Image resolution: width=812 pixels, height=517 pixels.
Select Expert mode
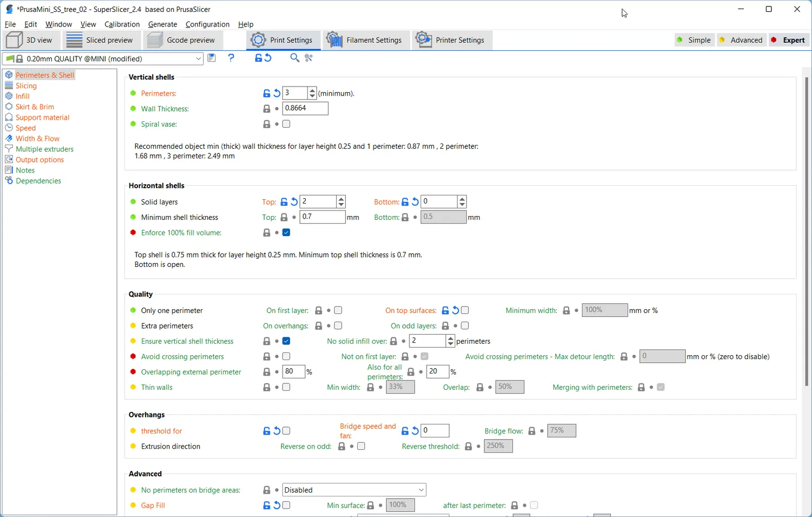[788, 40]
